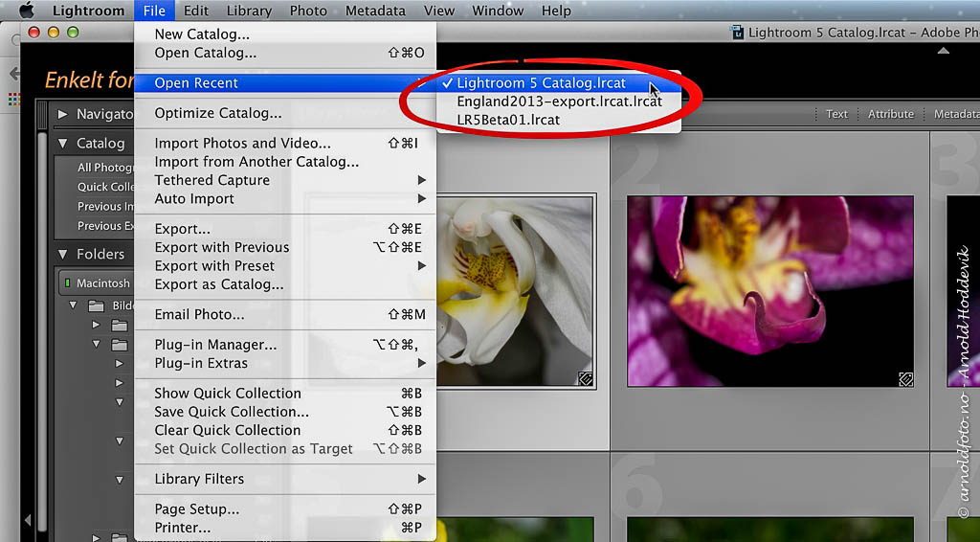The image size is (980, 542).
Task: Choose New Catalog... from File menu
Action: click(285, 34)
